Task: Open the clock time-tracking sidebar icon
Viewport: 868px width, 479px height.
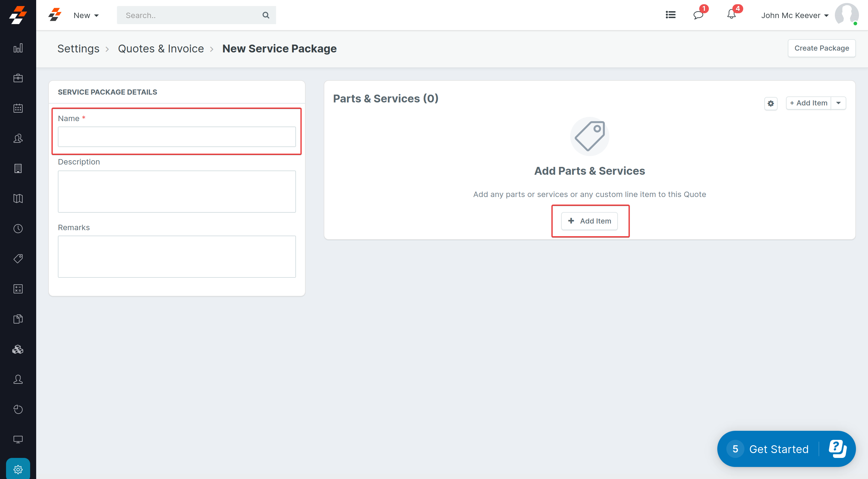Action: [18, 229]
